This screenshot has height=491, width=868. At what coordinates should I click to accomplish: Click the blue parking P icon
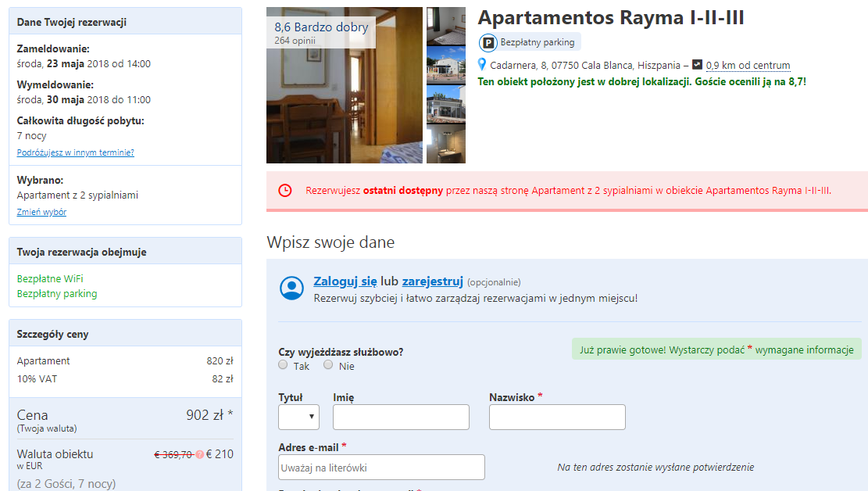pos(488,43)
